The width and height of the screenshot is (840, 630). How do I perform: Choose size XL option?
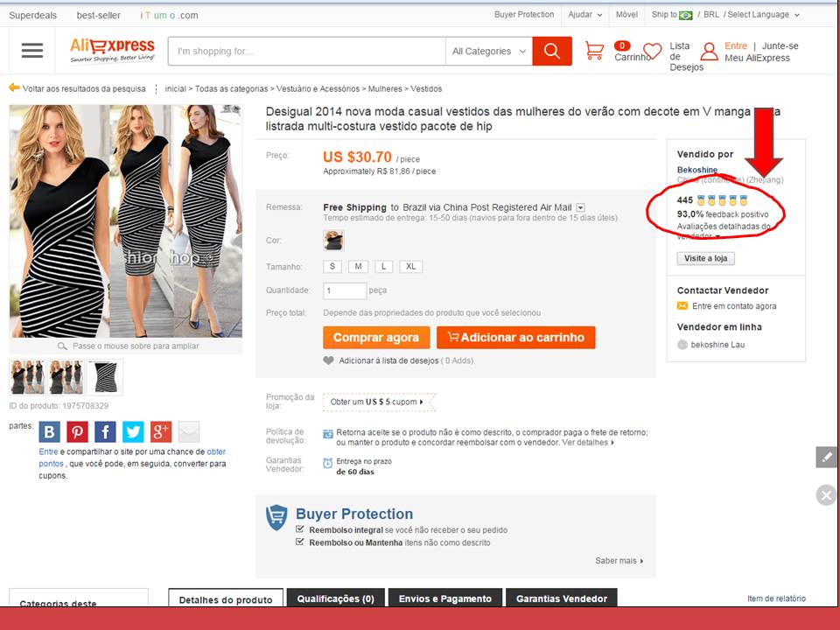411,266
